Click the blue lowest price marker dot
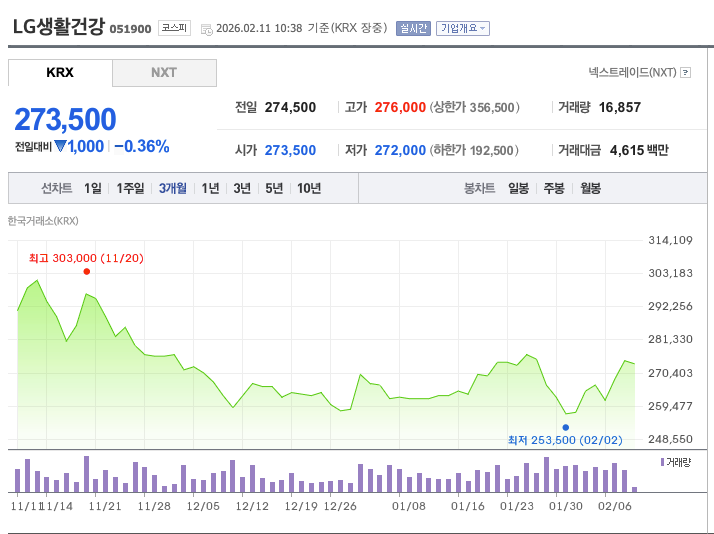This screenshot has width=714, height=534. [x=566, y=427]
